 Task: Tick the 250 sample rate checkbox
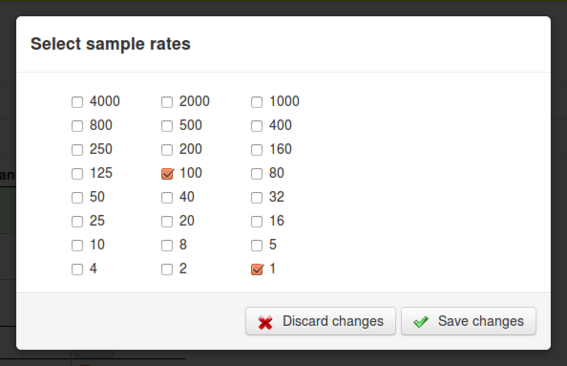[x=77, y=150]
